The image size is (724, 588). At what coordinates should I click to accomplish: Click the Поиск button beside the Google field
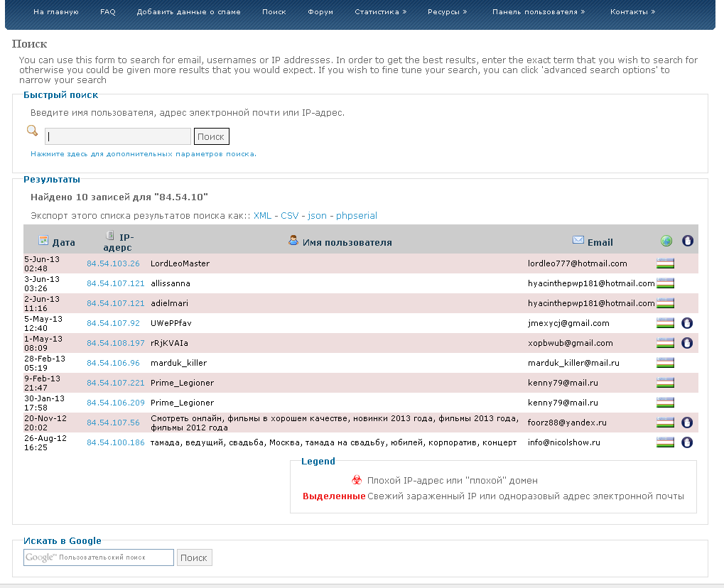pyautogui.click(x=194, y=557)
